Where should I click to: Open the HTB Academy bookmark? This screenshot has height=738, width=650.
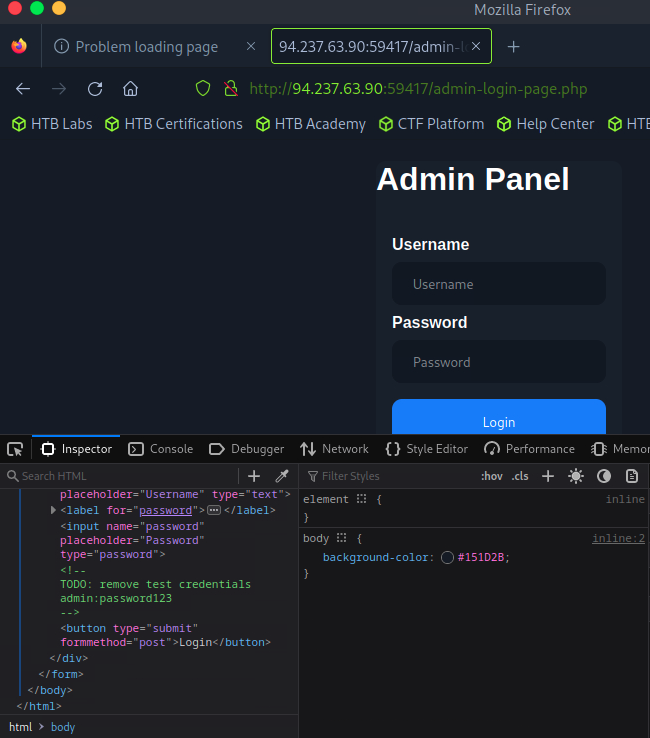310,124
